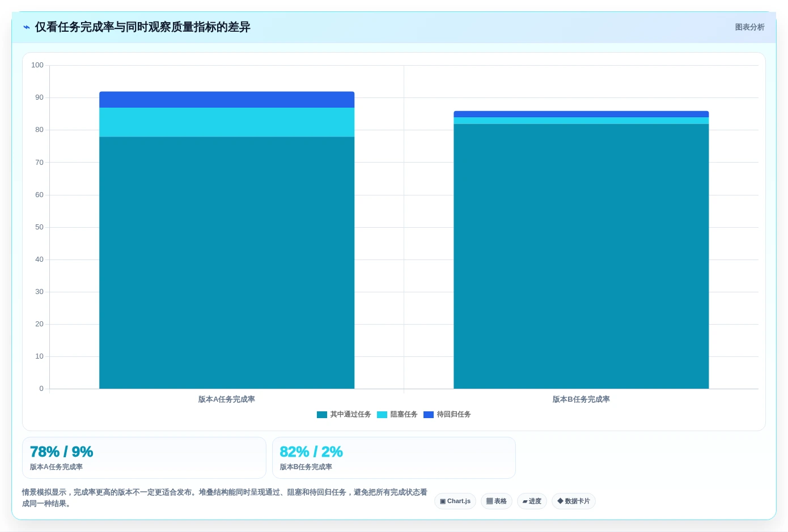Click the version A passed-tasks bar segment
Viewport: 788px width, 532px height.
pos(227,263)
